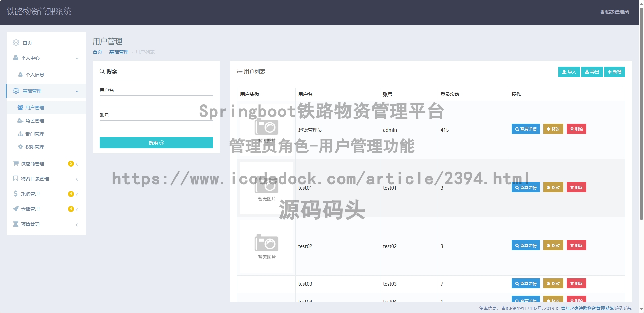Click the 权限管理 cog icon
Screen dimensions: 644x313
pyautogui.click(x=20, y=147)
